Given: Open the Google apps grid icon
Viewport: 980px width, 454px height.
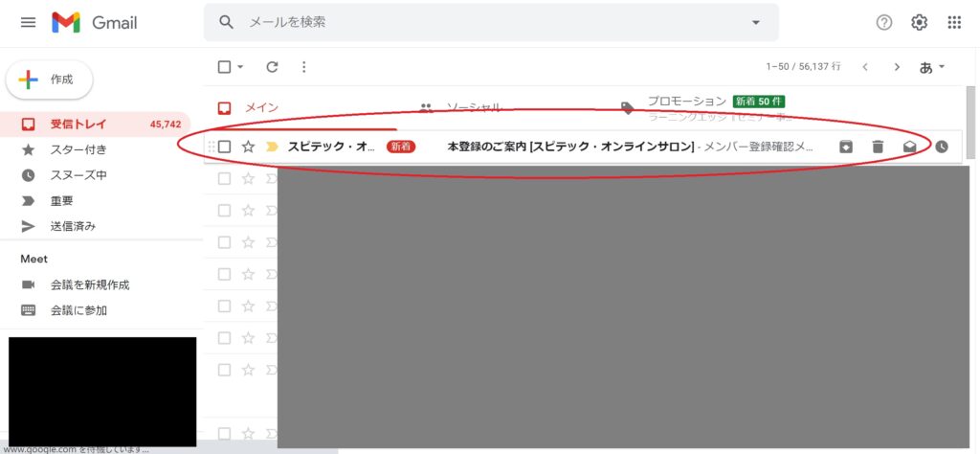Looking at the screenshot, I should 954,23.
